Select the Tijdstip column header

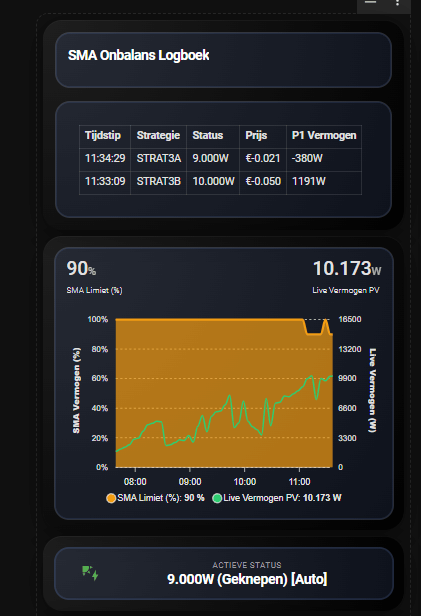(103, 136)
